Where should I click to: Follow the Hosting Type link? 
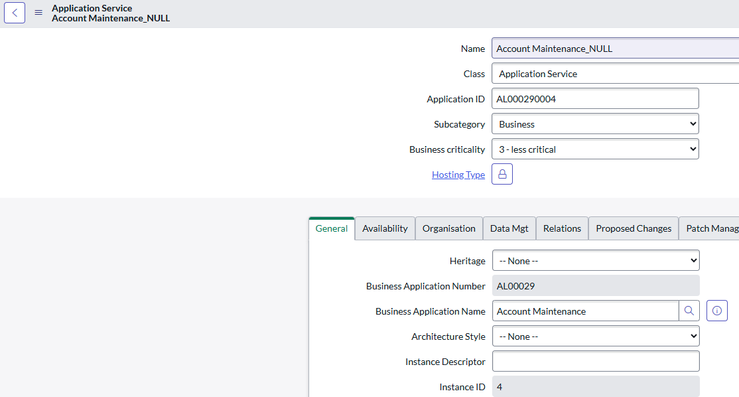tap(458, 174)
